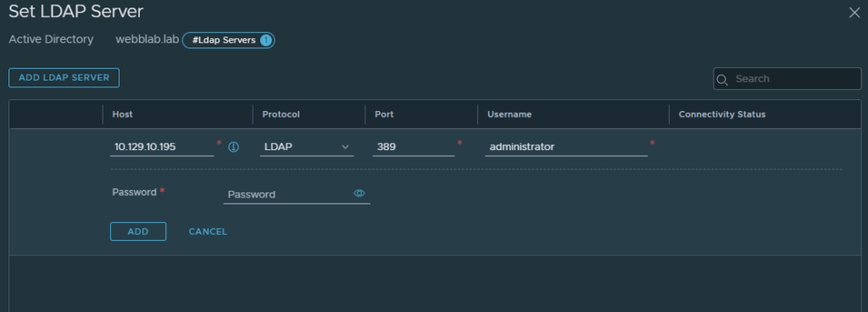Click the Host field 10.129.10.195

click(x=162, y=147)
